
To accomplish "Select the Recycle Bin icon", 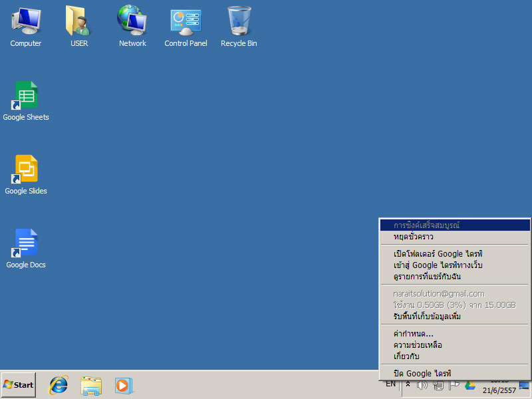I will (x=239, y=27).
